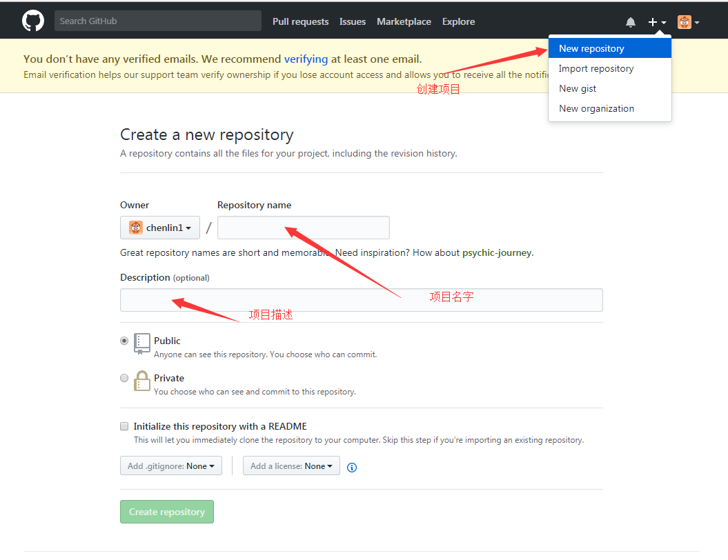Click the Public repository book icon
Image resolution: width=728 pixels, height=560 pixels.
[x=141, y=344]
